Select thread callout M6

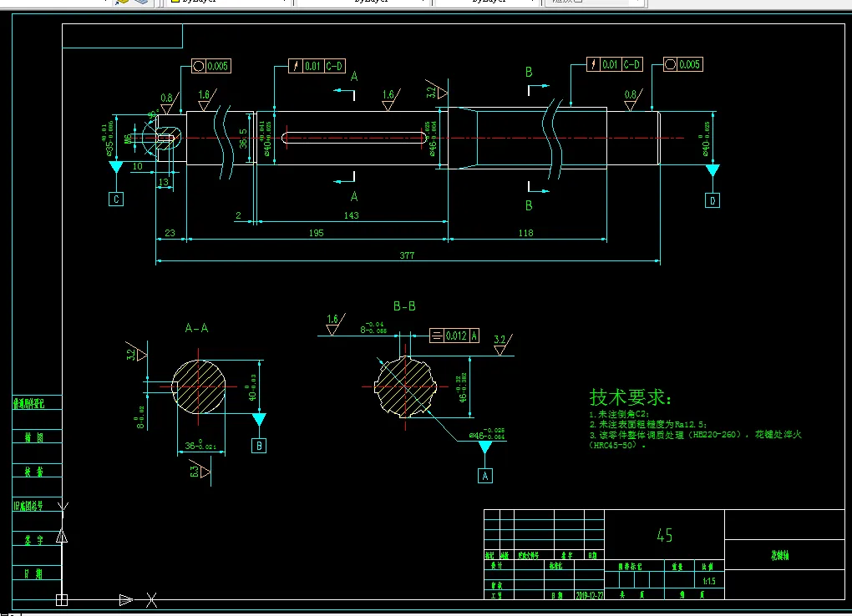128,139
